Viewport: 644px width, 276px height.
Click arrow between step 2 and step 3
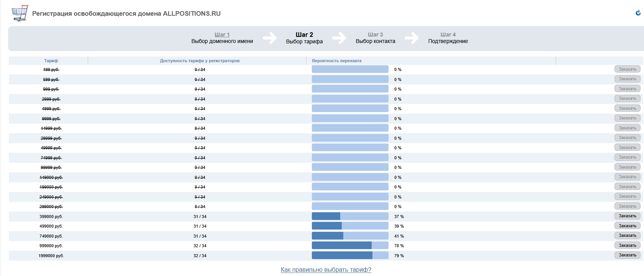(x=339, y=38)
